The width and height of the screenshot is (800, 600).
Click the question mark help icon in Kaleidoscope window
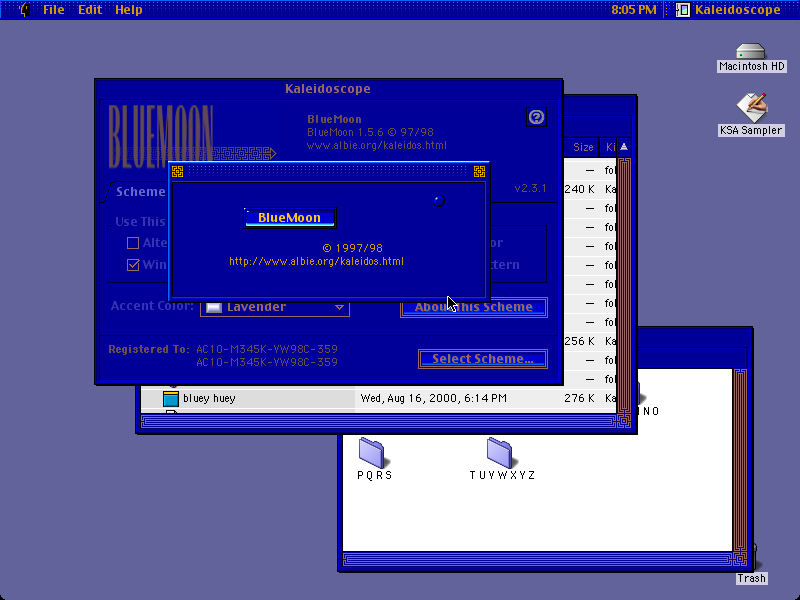click(536, 117)
